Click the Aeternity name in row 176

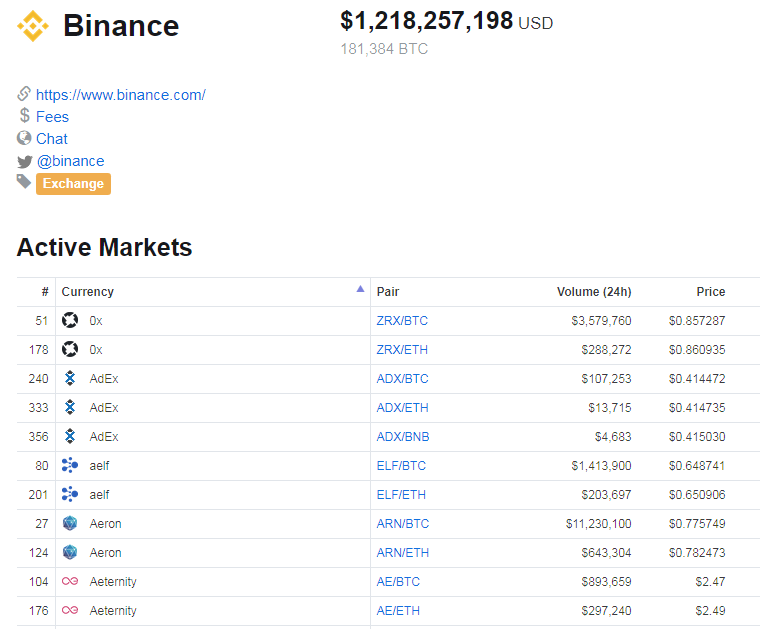pos(113,611)
